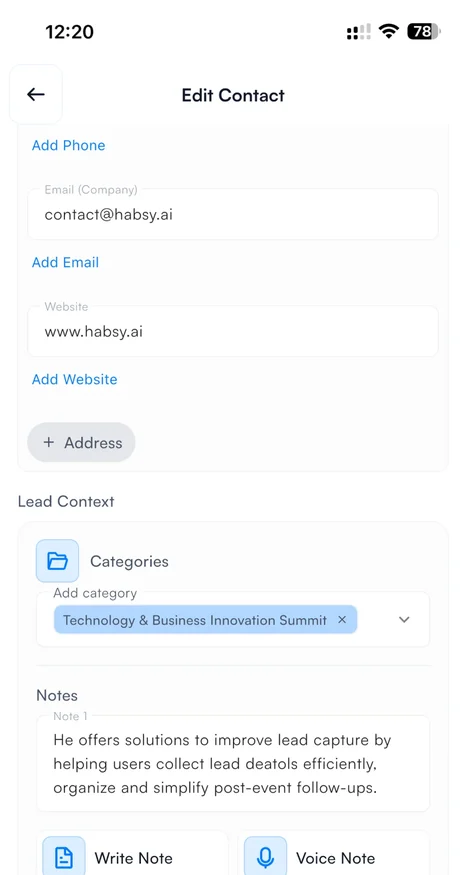Screen dimensions: 466x875
Task: Tap the Write Note document icon
Action: pyautogui.click(x=64, y=857)
